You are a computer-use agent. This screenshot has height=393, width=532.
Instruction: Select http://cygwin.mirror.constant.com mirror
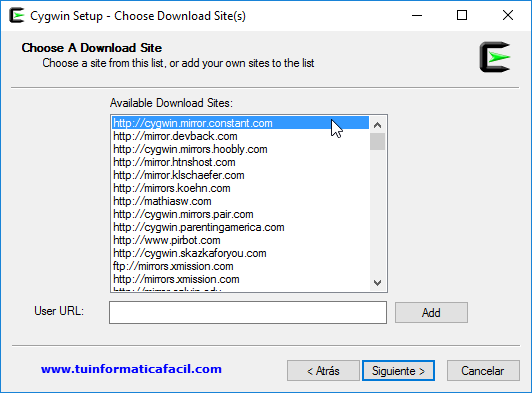click(x=240, y=123)
